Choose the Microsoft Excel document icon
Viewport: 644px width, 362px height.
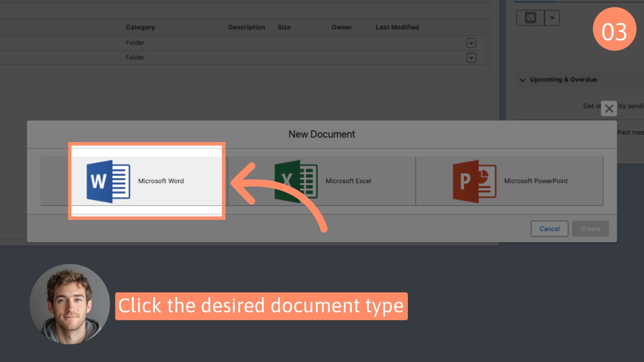pos(296,181)
